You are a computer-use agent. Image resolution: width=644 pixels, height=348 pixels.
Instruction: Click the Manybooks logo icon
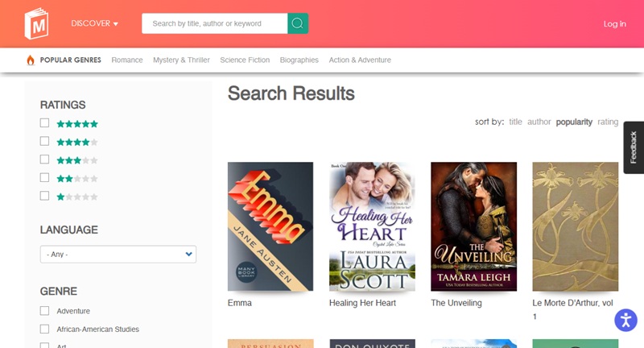[x=37, y=23]
